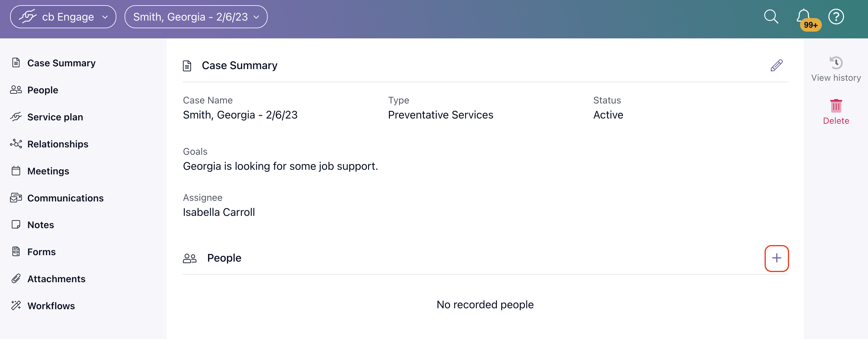This screenshot has height=339, width=868.
Task: Click the Type field label
Action: (399, 100)
